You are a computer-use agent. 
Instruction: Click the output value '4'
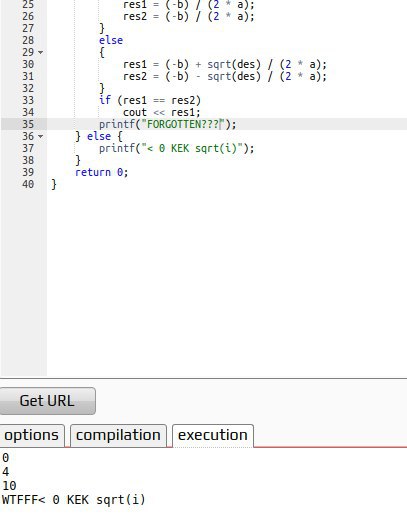click(x=5, y=471)
